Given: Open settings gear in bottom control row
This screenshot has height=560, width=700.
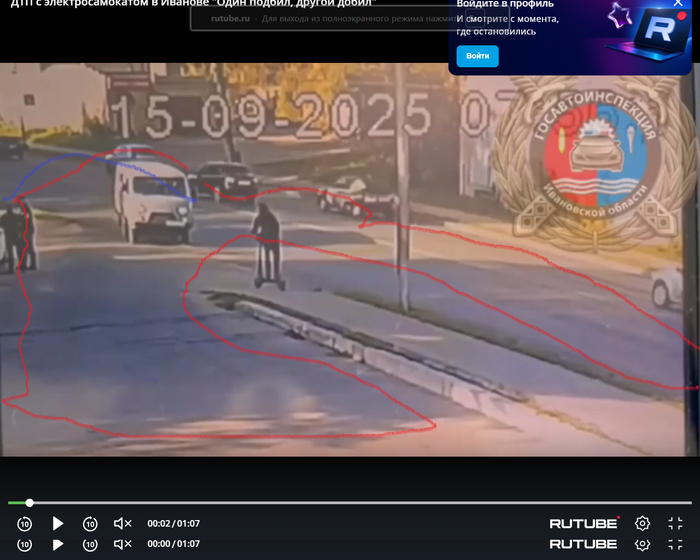Looking at the screenshot, I should pyautogui.click(x=642, y=544).
